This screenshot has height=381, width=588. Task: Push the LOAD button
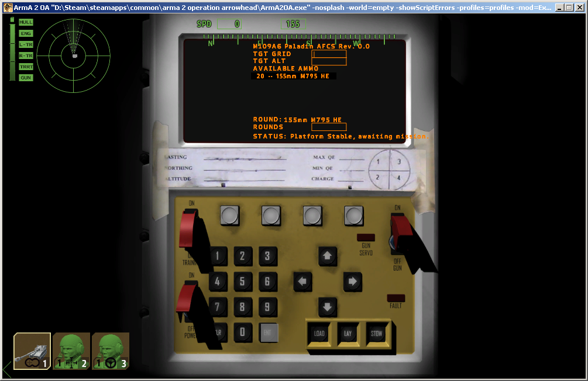click(x=319, y=334)
